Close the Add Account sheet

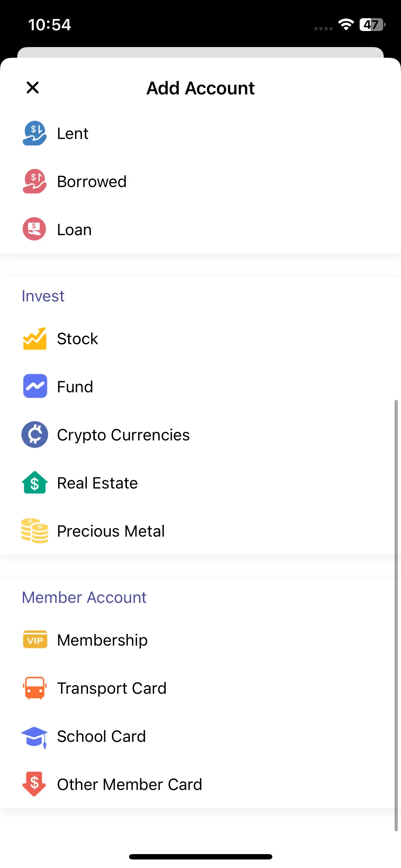pyautogui.click(x=32, y=88)
